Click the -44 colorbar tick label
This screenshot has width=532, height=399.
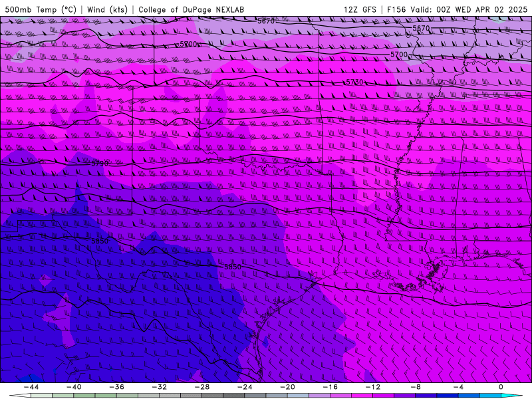[31, 387]
